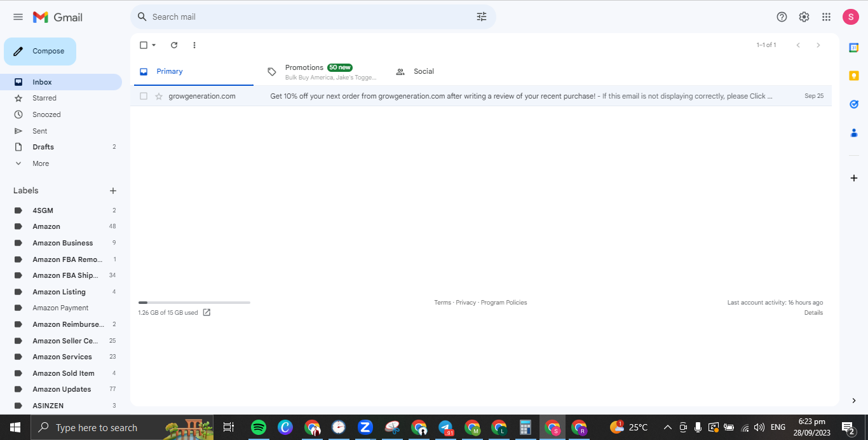
Task: Show hidden system tray icons
Action: tap(667, 427)
